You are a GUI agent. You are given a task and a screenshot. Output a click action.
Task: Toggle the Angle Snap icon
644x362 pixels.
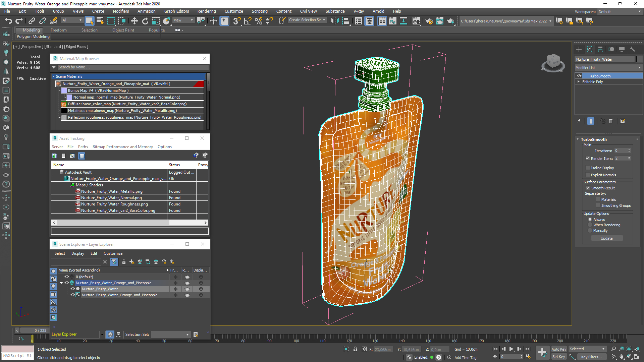(248, 21)
